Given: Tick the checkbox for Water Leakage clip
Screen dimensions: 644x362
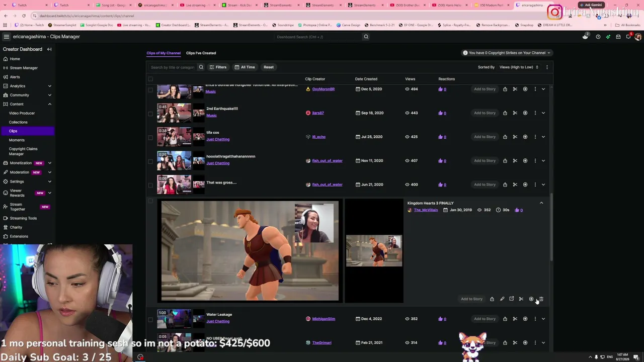Looking at the screenshot, I should 150,319.
